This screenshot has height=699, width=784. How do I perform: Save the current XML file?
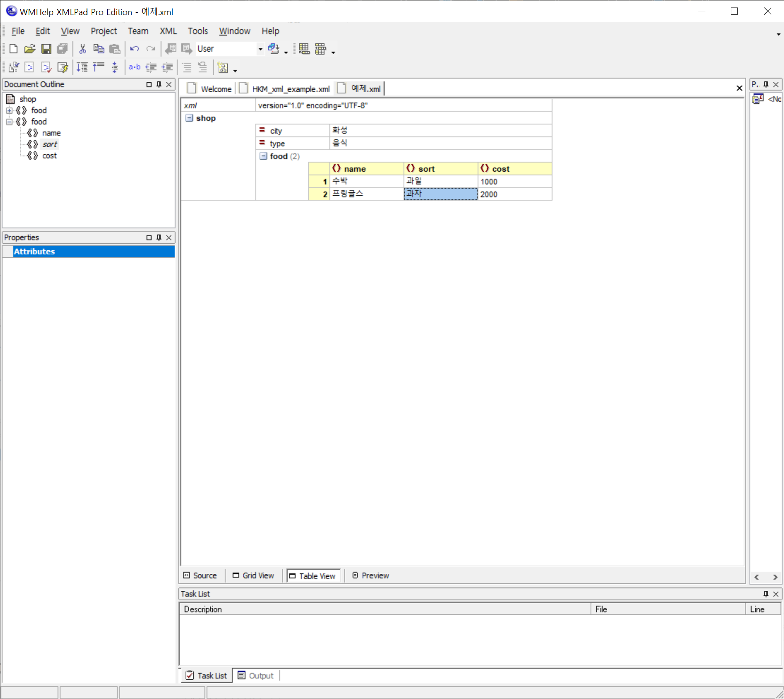(46, 49)
